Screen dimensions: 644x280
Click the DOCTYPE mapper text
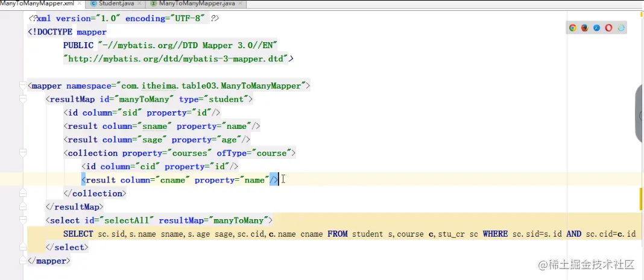68,32
